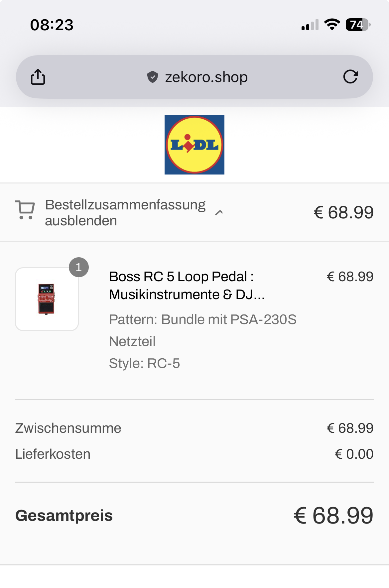The height and width of the screenshot is (588, 389).
Task: Tap the shopping cart icon
Action: [x=25, y=210]
